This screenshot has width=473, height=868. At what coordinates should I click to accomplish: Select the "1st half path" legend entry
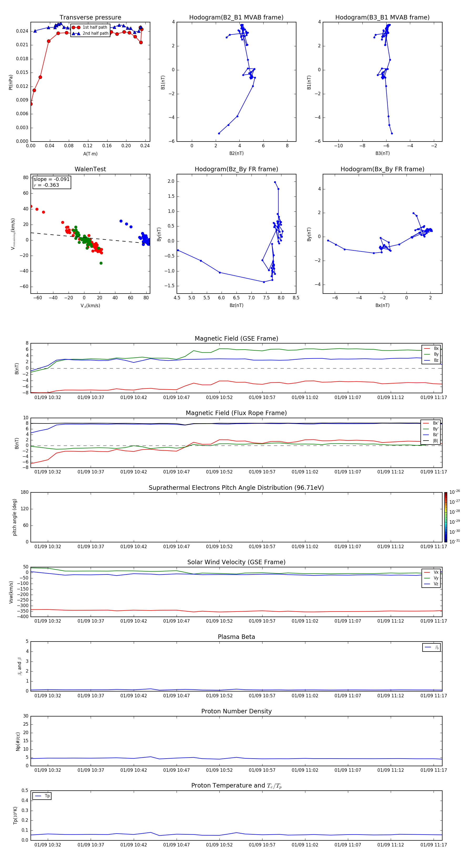(x=90, y=27)
